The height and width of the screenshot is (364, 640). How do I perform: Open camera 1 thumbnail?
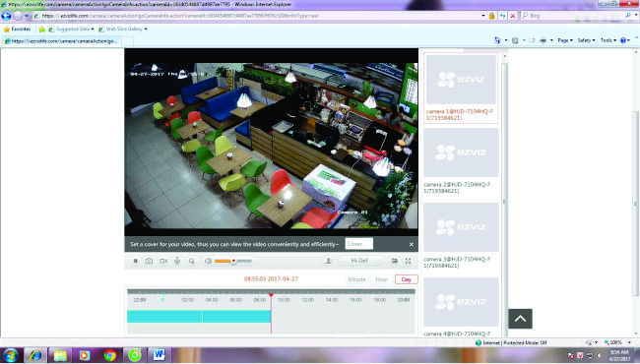point(461,80)
